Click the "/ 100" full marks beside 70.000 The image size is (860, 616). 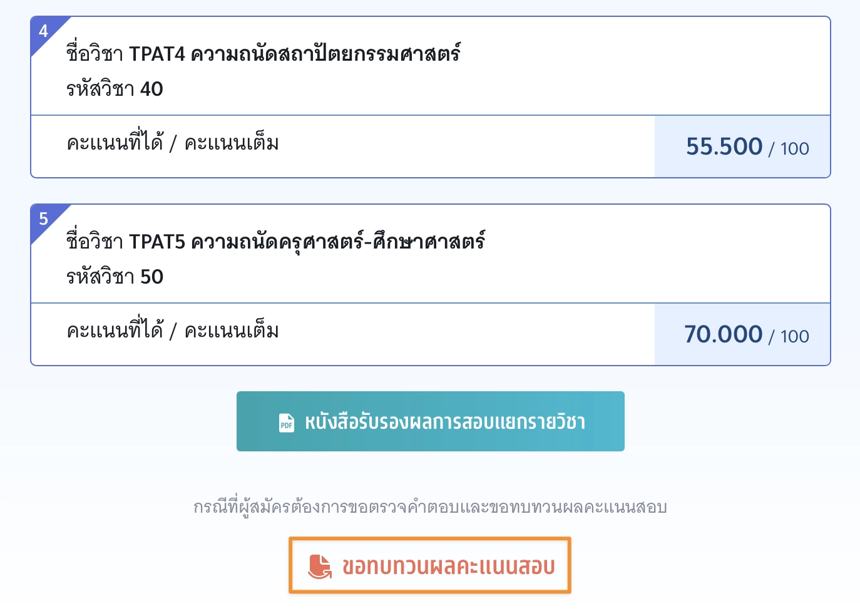(x=789, y=337)
